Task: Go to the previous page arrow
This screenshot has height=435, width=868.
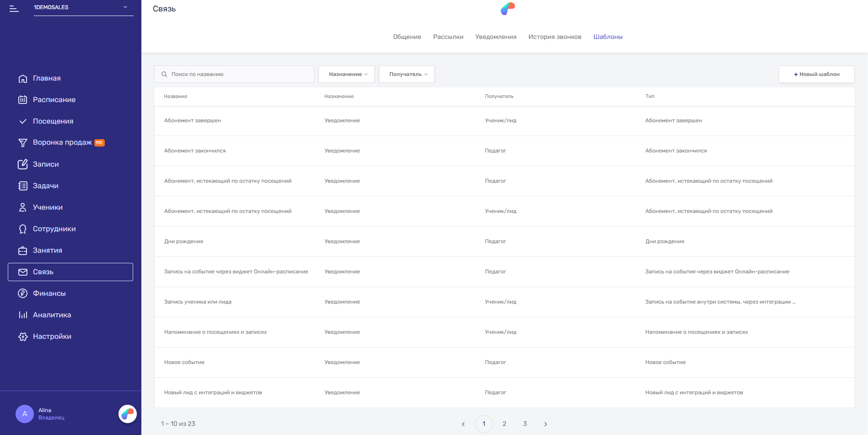Action: point(463,424)
